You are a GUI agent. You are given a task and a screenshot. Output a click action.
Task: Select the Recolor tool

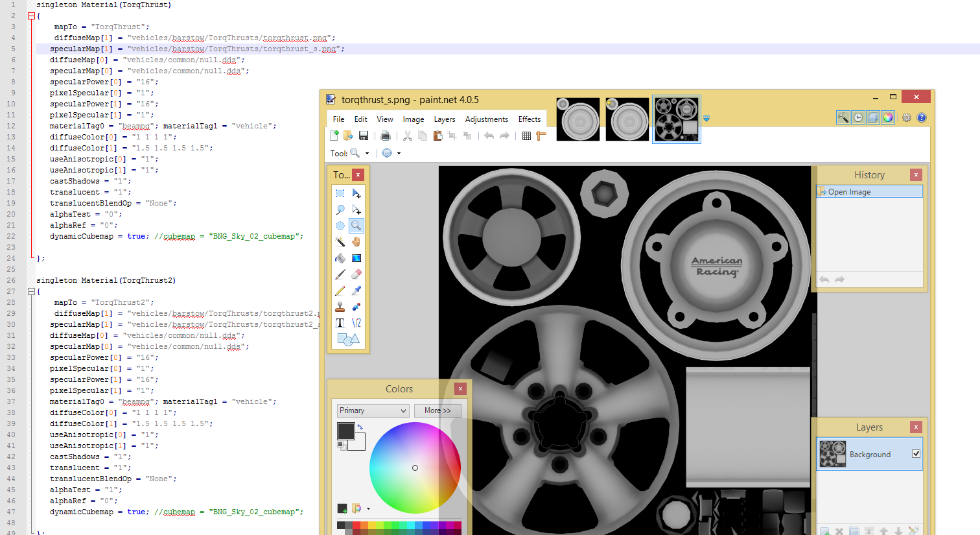(356, 307)
